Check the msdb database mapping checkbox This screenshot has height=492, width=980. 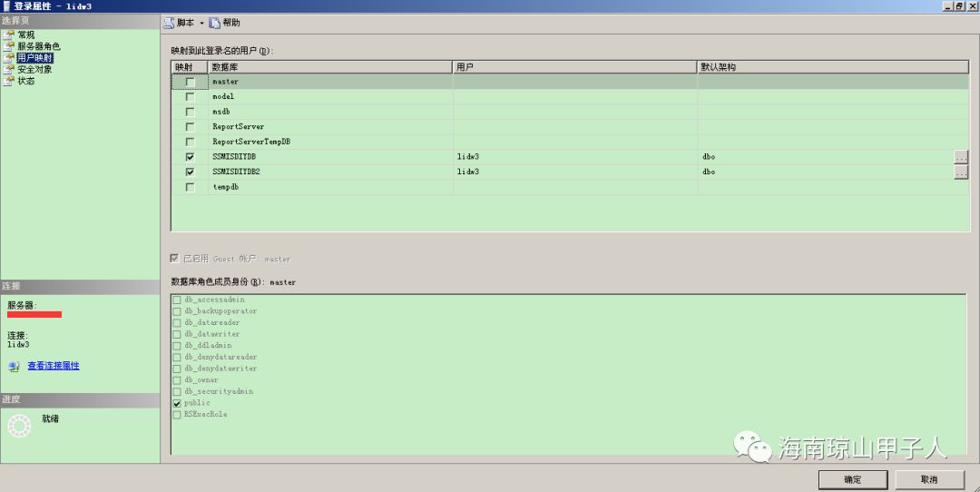click(190, 112)
